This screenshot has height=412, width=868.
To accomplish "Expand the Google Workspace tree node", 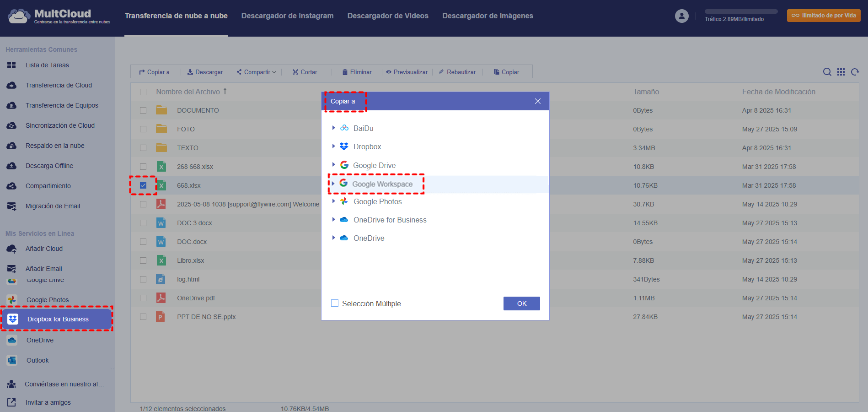I will tap(333, 184).
